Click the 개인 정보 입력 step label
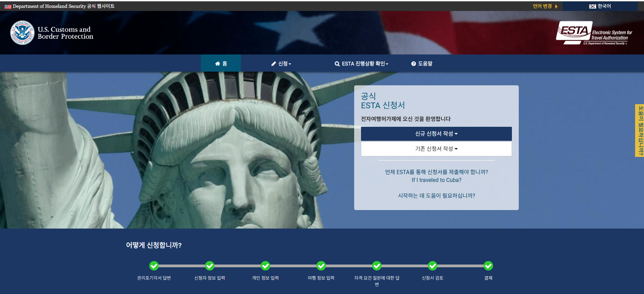The width and height of the screenshot is (644, 294). pos(266,278)
